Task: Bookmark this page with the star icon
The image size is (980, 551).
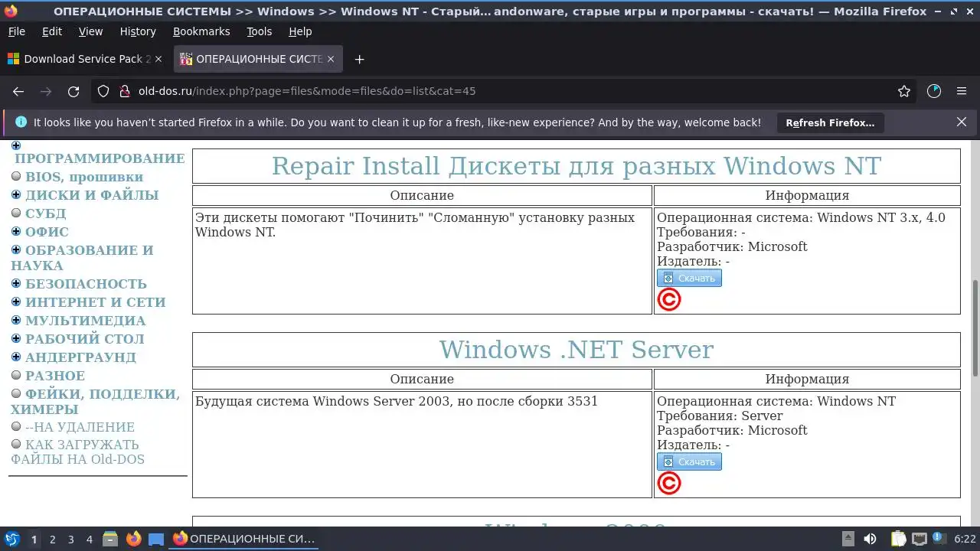Action: pos(904,91)
